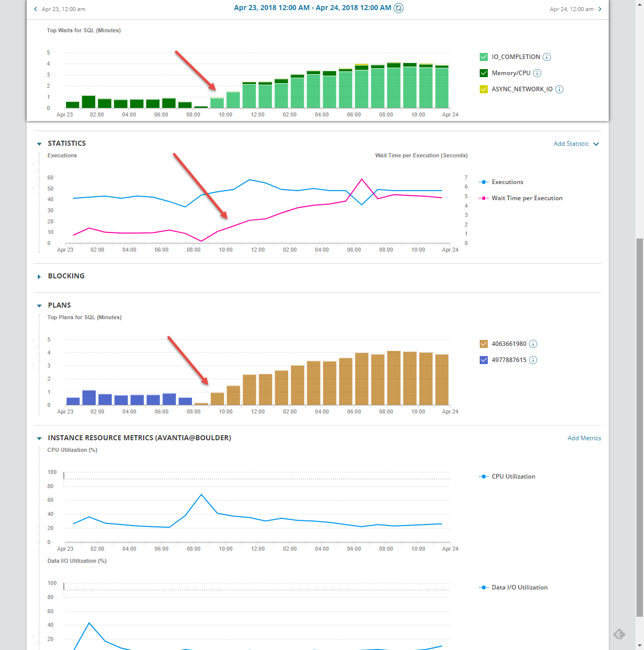Go to next day using right chevron
644x650 pixels.
coord(600,9)
